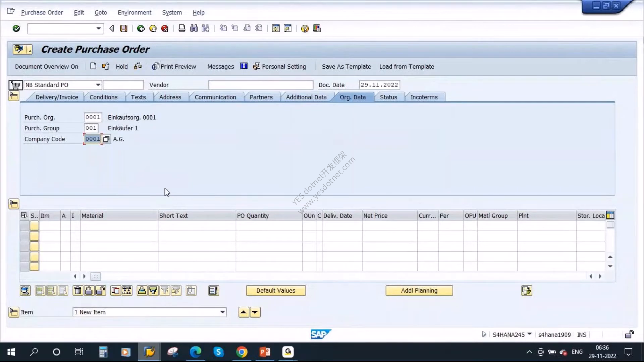The height and width of the screenshot is (362, 644).
Task: Click the Lock item padlock icon
Action: pyautogui.click(x=89, y=291)
